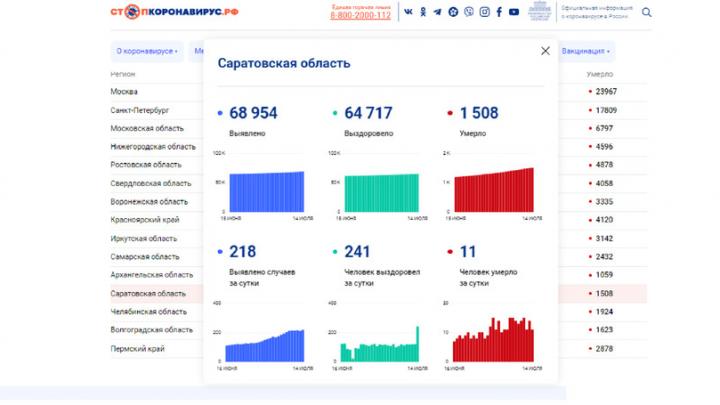Viewport: 720px width, 405px height.
Task: Click Челябинская область region row
Action: coord(151,312)
